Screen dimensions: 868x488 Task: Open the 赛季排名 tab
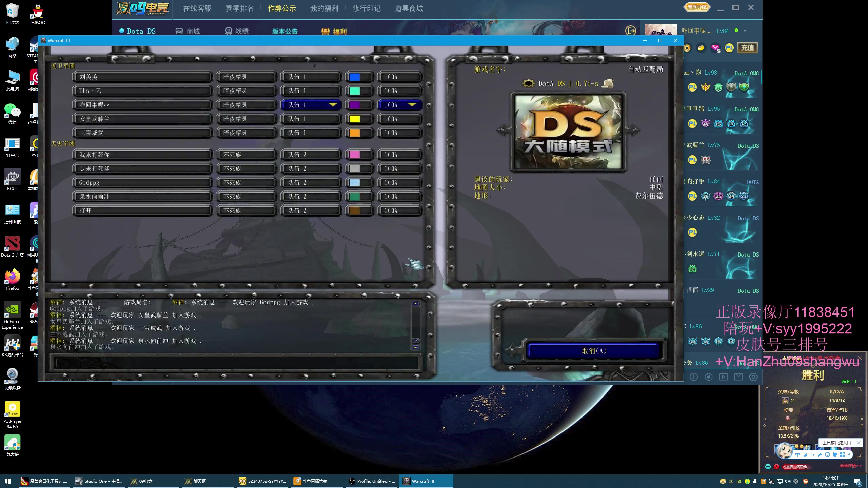(240, 8)
